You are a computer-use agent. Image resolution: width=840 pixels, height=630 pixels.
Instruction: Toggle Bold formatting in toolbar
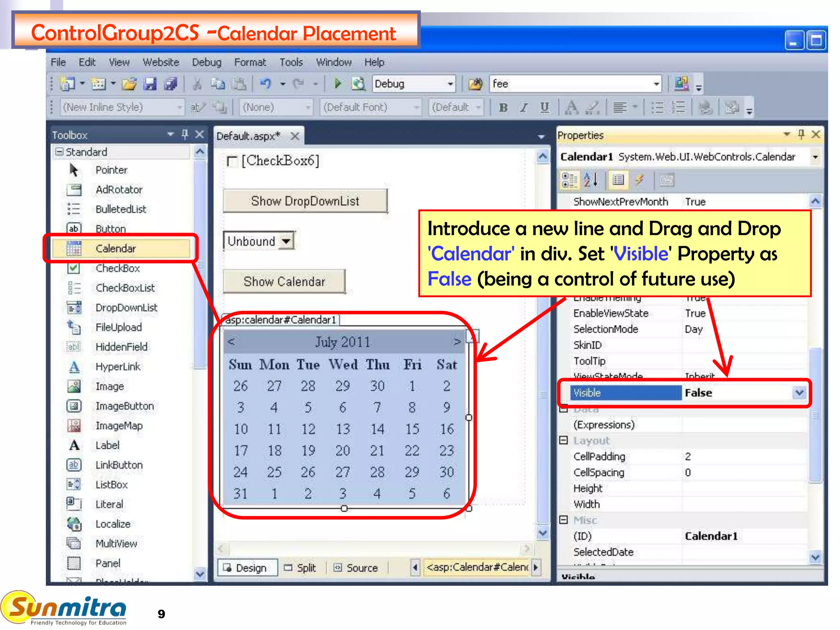click(x=503, y=107)
